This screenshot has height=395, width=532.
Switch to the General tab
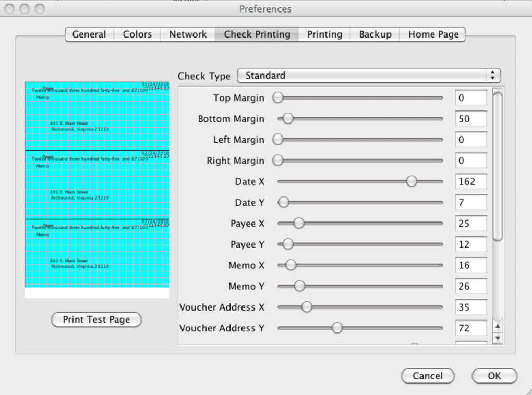[89, 34]
